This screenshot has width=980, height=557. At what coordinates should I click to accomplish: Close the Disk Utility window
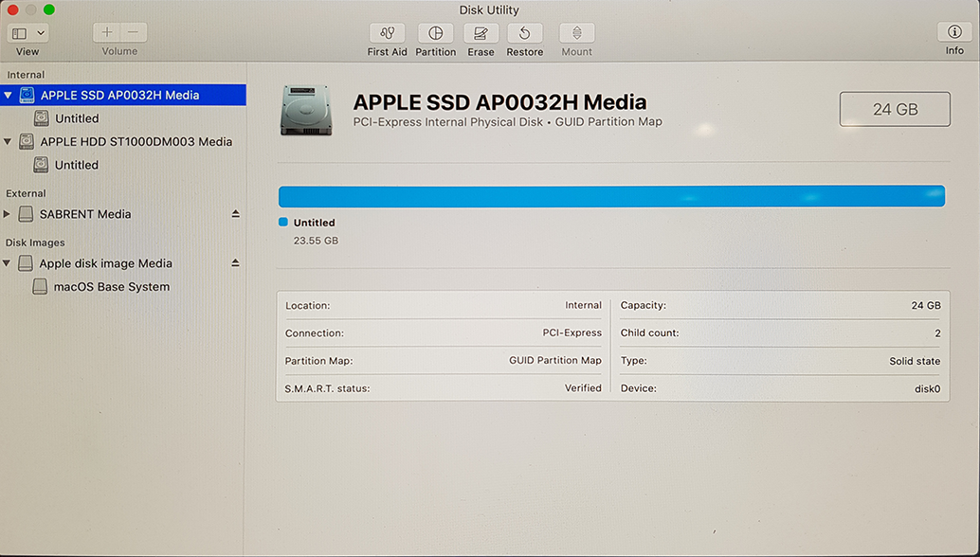pyautogui.click(x=12, y=9)
